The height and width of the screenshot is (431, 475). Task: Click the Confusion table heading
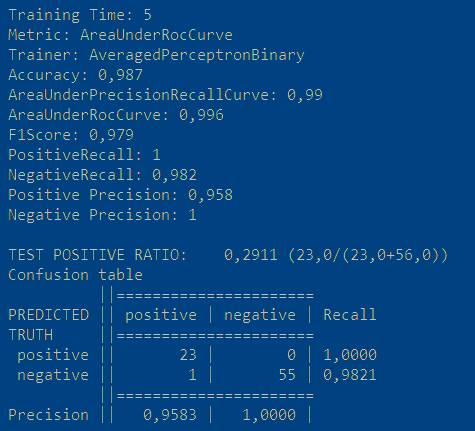75,275
